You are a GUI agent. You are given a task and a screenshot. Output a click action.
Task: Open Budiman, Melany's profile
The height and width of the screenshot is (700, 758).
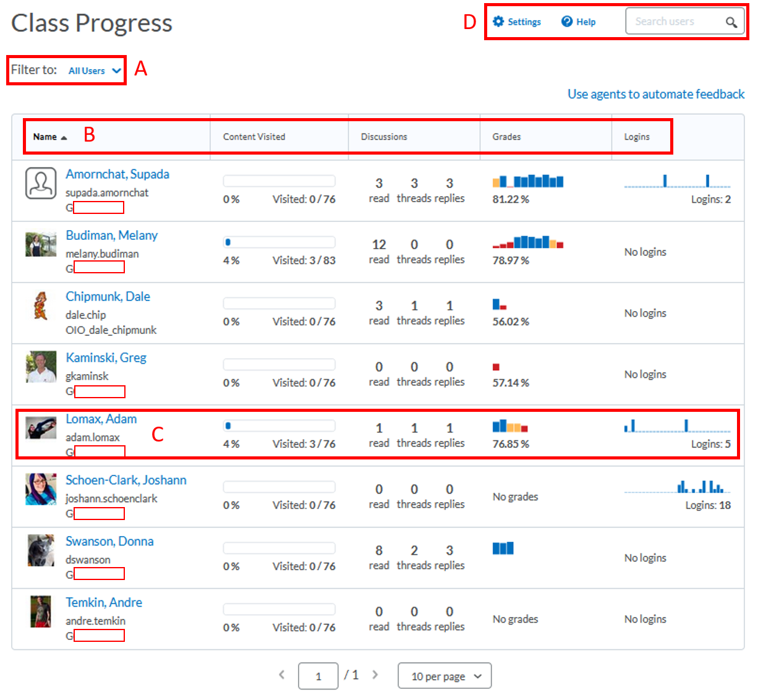111,235
